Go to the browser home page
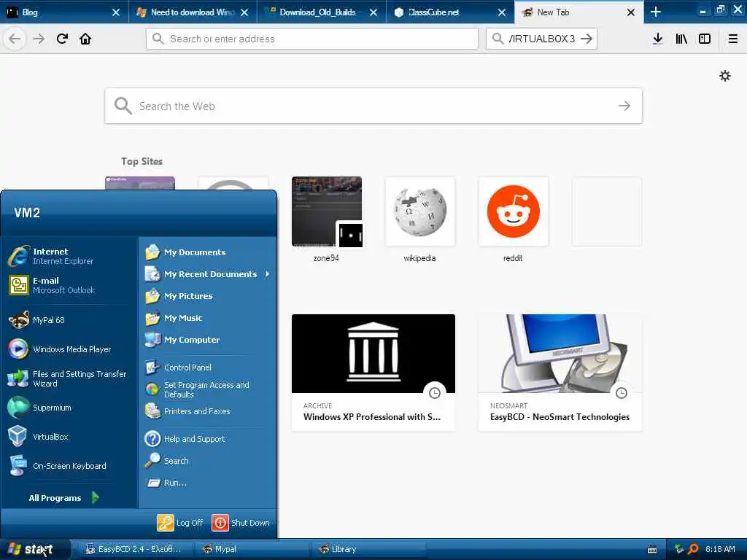Image resolution: width=747 pixels, height=560 pixels. pos(85,39)
